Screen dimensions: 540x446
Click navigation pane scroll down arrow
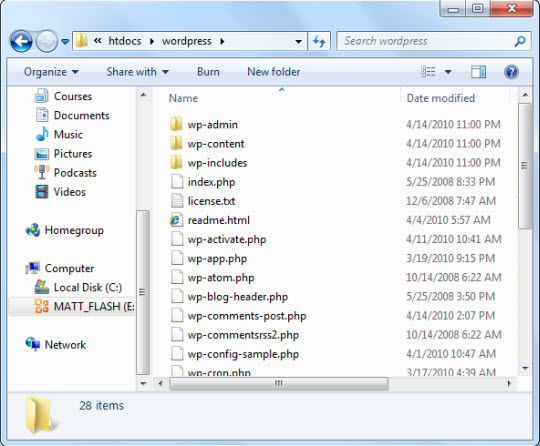coord(143,383)
